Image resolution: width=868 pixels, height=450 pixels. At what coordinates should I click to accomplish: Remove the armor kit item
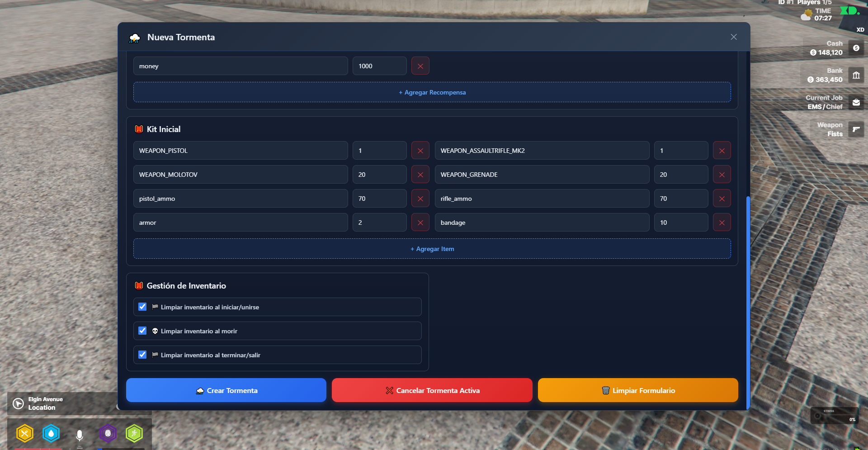coord(420,223)
